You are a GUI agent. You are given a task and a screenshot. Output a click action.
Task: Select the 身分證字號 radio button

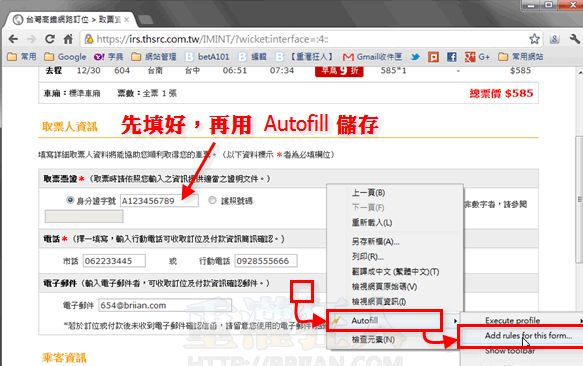point(70,200)
